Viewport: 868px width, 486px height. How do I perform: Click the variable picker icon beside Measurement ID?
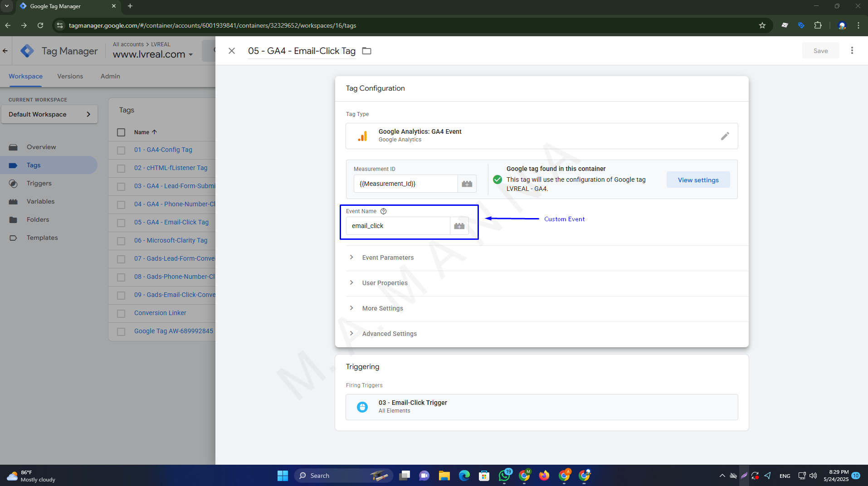(x=467, y=184)
